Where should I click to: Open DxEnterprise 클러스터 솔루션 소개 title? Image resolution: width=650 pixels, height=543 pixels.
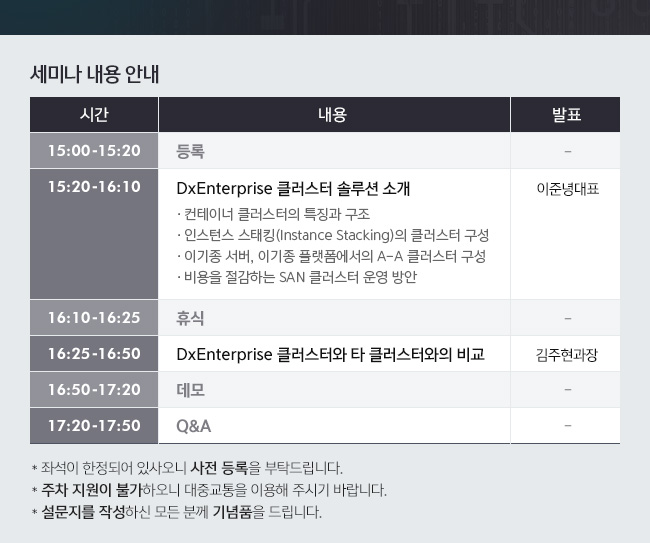tap(293, 189)
